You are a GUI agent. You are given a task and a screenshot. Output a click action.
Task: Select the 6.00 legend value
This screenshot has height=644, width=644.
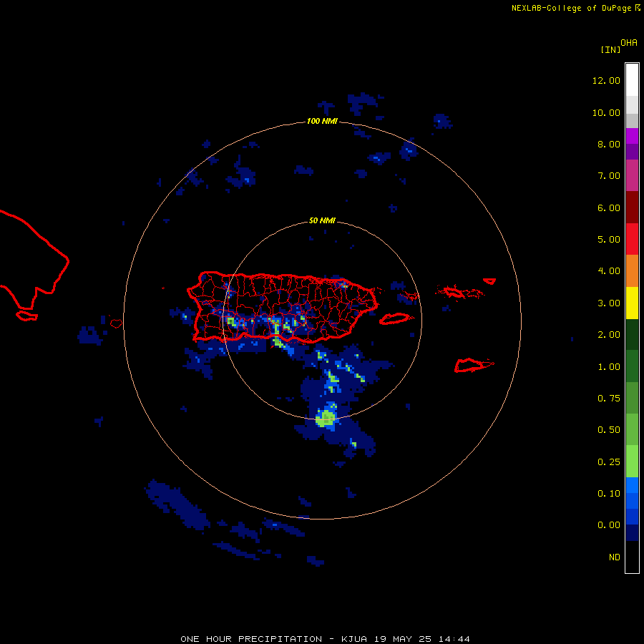pos(609,208)
